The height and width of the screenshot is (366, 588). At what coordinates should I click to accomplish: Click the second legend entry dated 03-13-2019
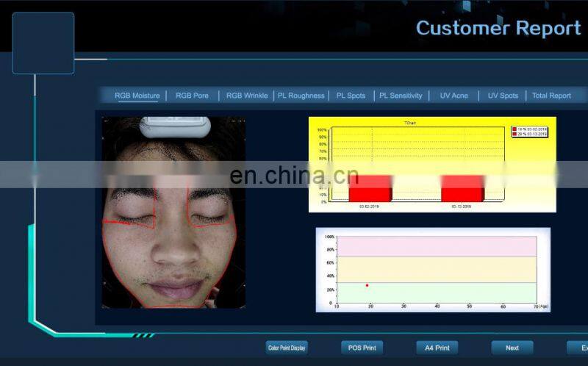pos(529,134)
